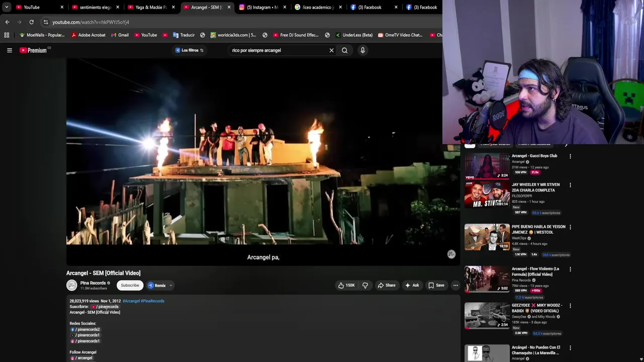Open options menu for Pipe Bueno video
Viewport: 644px width, 362px height.
570,227
